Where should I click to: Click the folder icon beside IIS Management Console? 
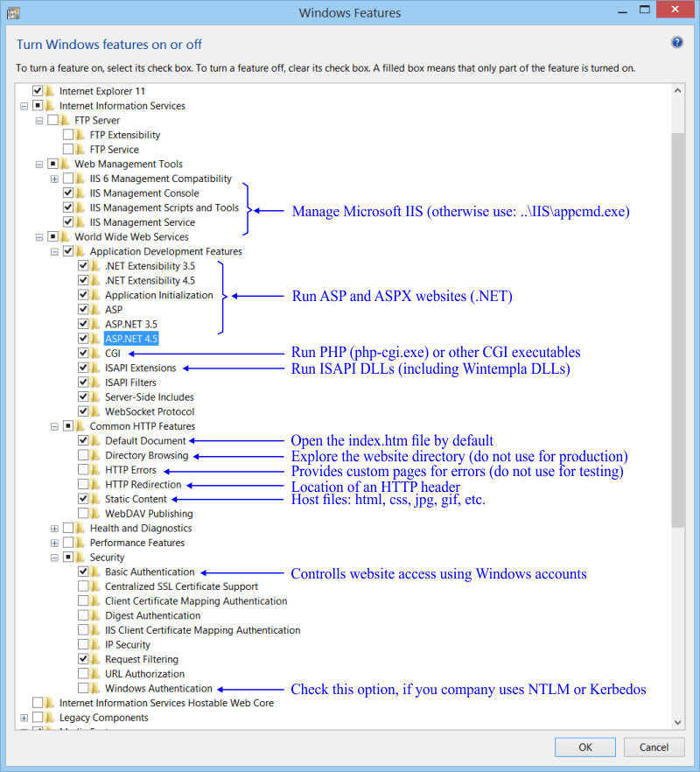(x=80, y=193)
